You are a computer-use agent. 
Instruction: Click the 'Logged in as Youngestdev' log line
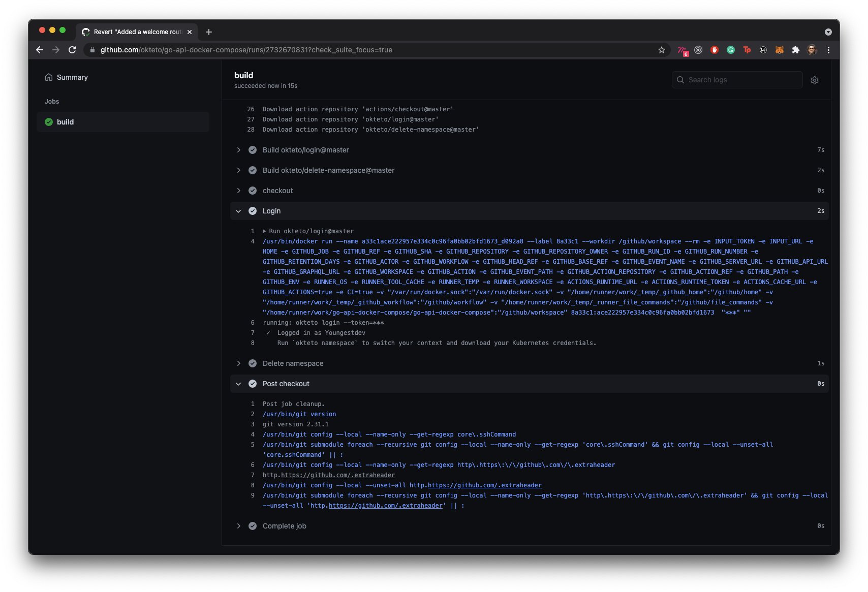point(321,333)
